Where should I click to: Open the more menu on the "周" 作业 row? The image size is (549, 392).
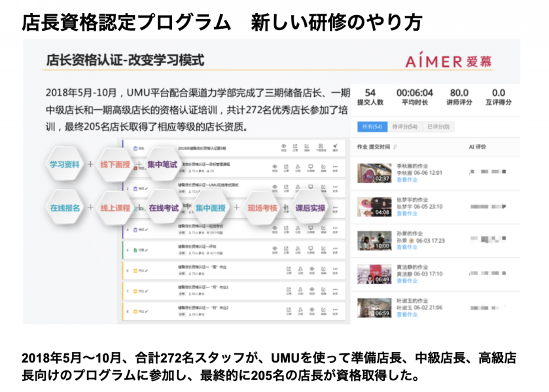[x=335, y=269]
